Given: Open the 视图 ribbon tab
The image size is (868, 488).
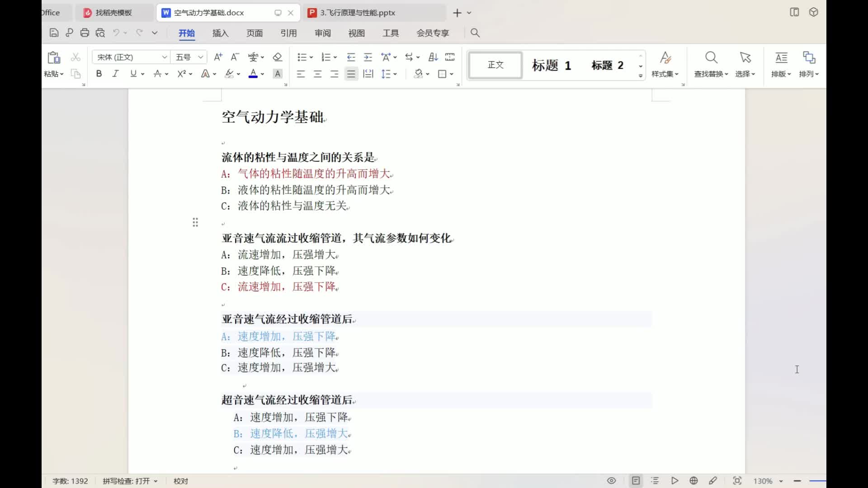Looking at the screenshot, I should [x=357, y=33].
